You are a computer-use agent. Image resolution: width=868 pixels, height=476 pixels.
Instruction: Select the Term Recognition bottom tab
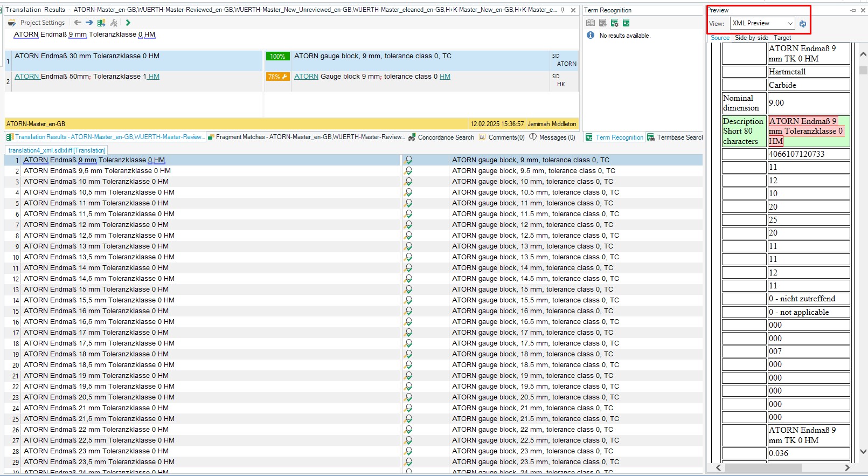point(615,137)
